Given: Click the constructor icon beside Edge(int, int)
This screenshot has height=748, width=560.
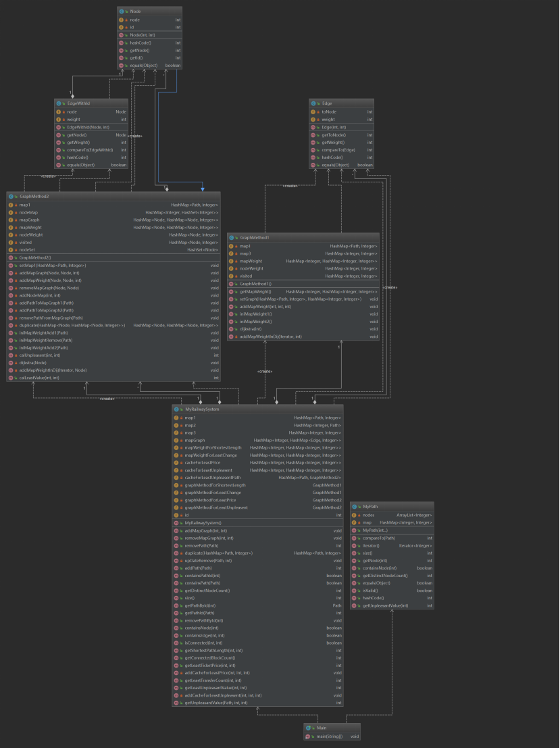Looking at the screenshot, I should coord(313,128).
